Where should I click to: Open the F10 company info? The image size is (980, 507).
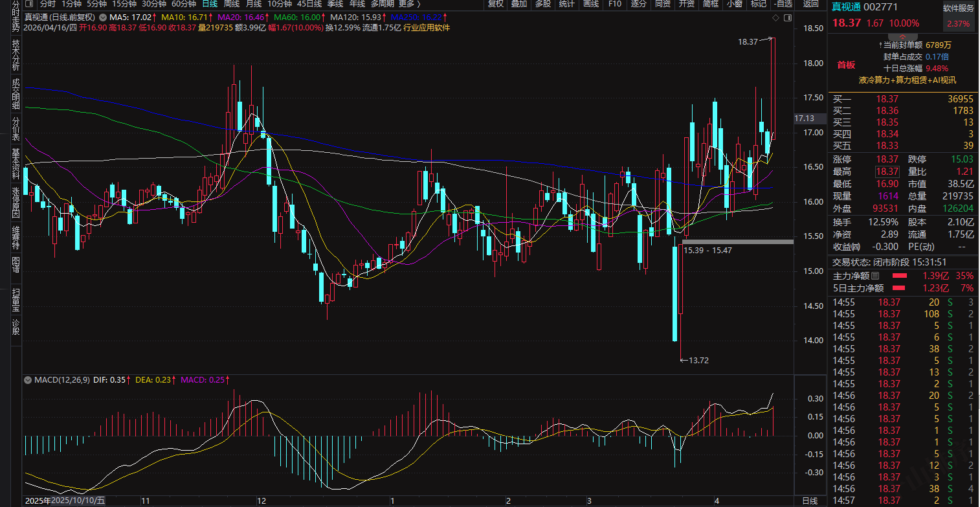[x=614, y=4]
